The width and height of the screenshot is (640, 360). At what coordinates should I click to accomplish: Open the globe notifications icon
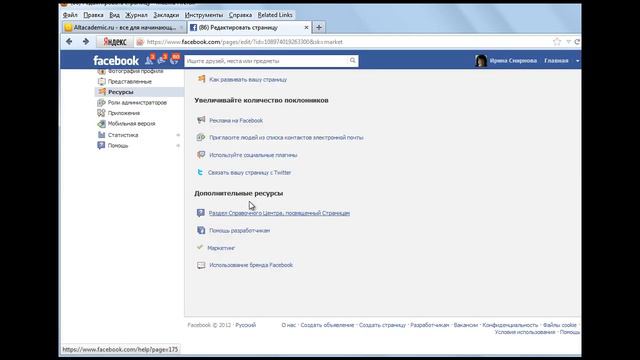pyautogui.click(x=175, y=60)
